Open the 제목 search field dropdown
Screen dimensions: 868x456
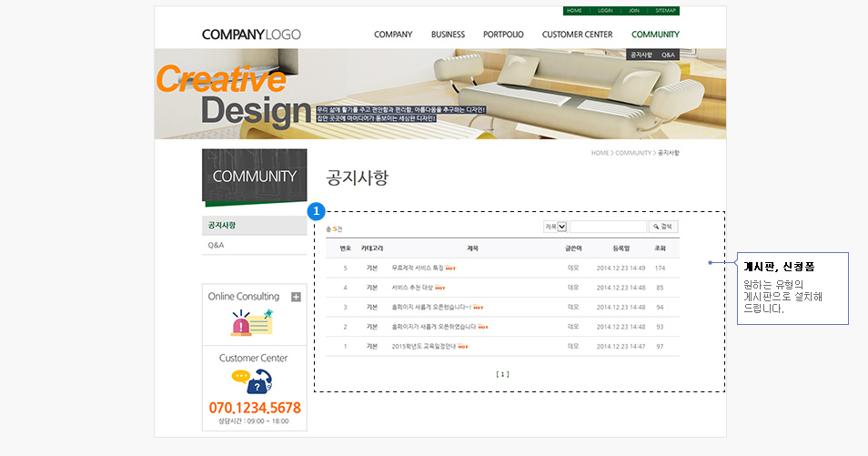[561, 227]
